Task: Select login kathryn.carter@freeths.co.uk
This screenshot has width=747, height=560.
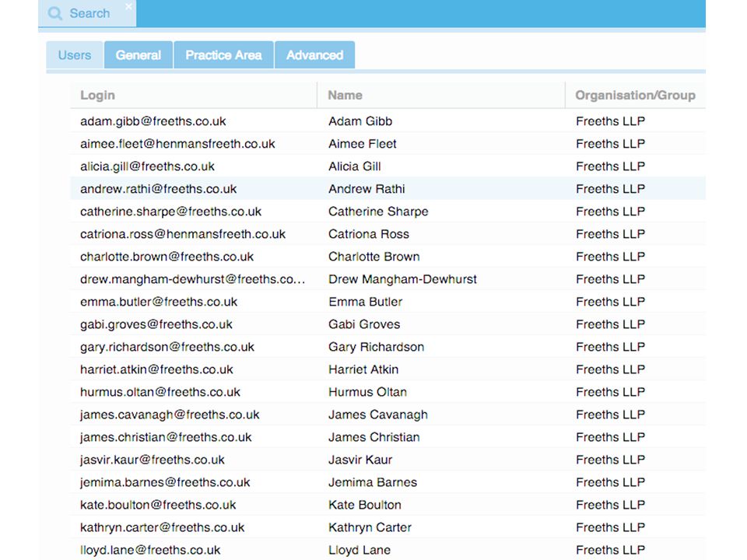Action: (x=162, y=527)
